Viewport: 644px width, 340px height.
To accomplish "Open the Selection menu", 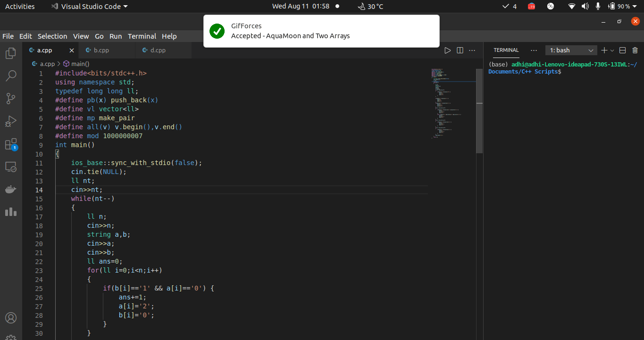I will tap(52, 36).
